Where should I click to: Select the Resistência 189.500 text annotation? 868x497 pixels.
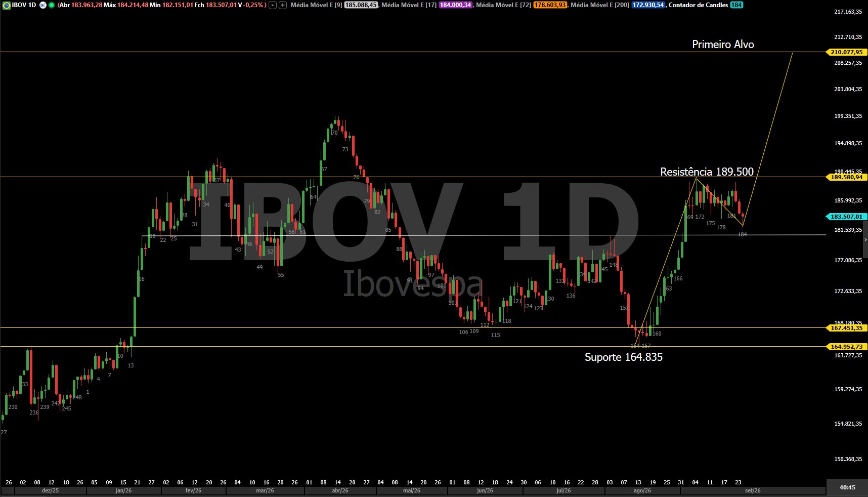(707, 172)
